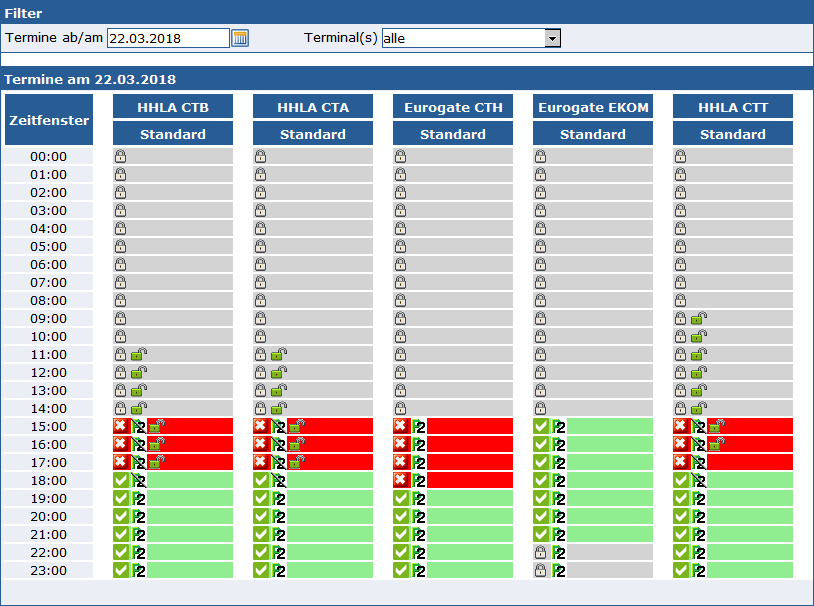
Task: Click the green unlock icon in HHLA CTA 14:00
Action: [x=279, y=409]
